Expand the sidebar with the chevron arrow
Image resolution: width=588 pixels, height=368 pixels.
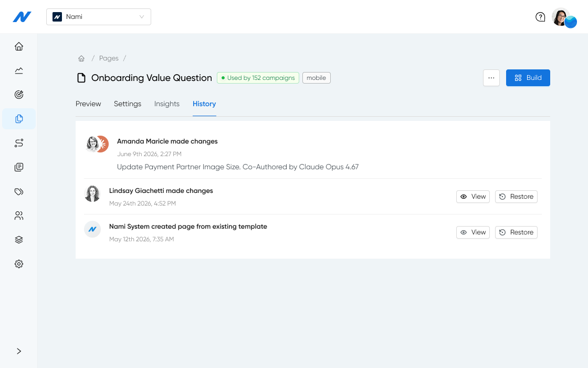pyautogui.click(x=19, y=351)
